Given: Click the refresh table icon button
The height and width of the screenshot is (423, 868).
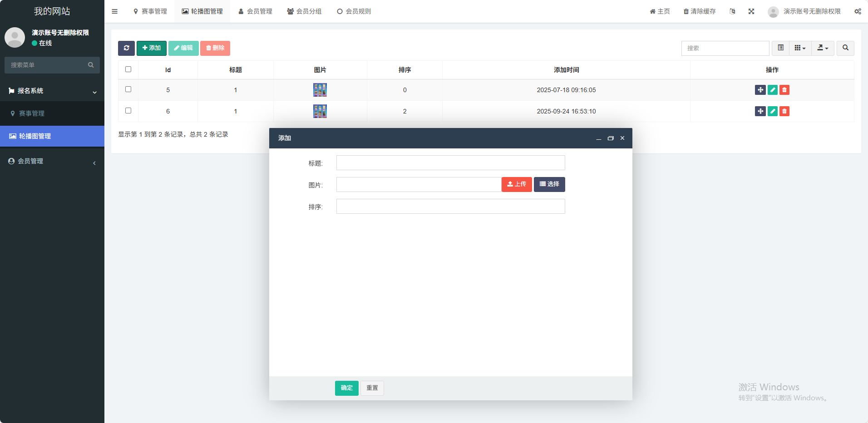Looking at the screenshot, I should tap(126, 48).
